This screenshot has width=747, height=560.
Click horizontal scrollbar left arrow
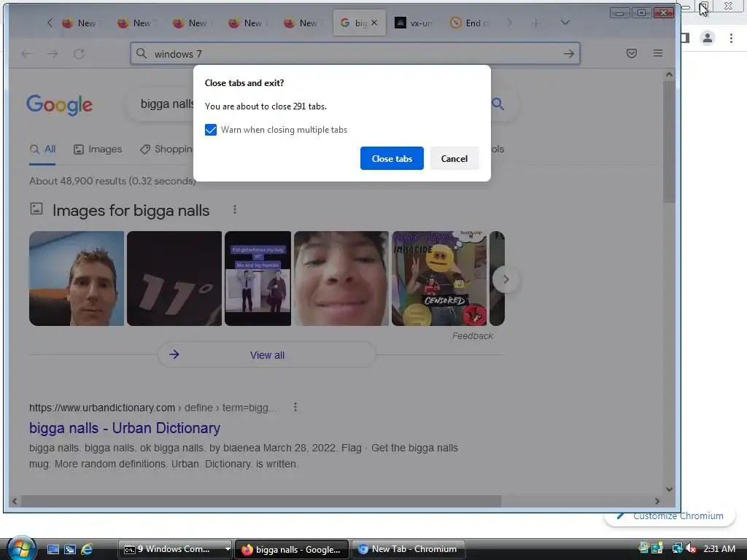15,502
